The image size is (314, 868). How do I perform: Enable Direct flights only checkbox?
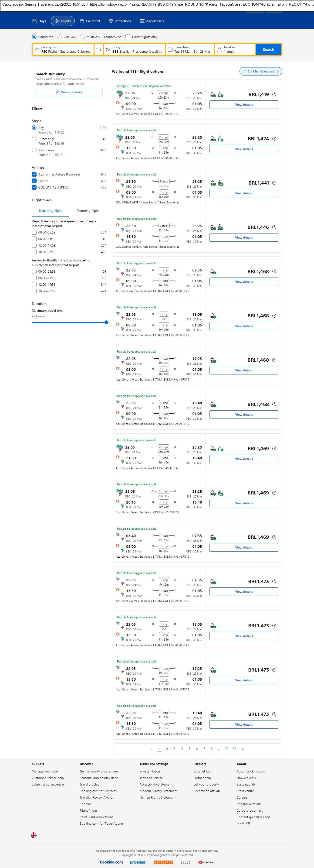(128, 37)
